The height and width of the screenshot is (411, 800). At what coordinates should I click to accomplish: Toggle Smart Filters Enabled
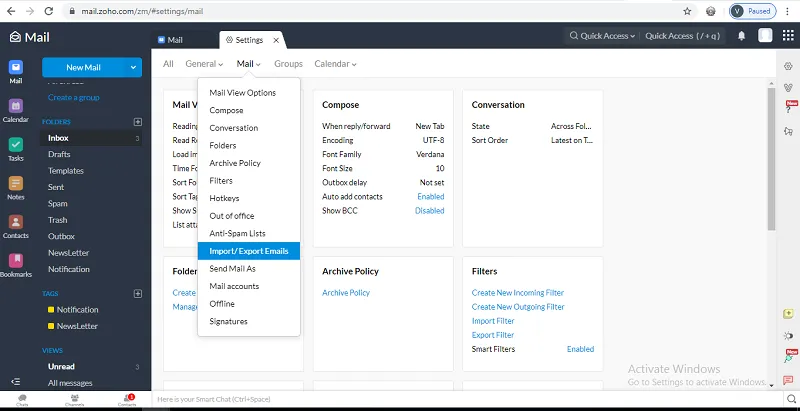pyautogui.click(x=581, y=349)
